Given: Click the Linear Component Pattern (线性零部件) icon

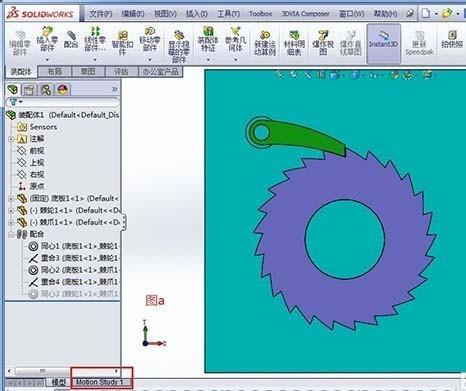Looking at the screenshot, I should (x=95, y=31).
